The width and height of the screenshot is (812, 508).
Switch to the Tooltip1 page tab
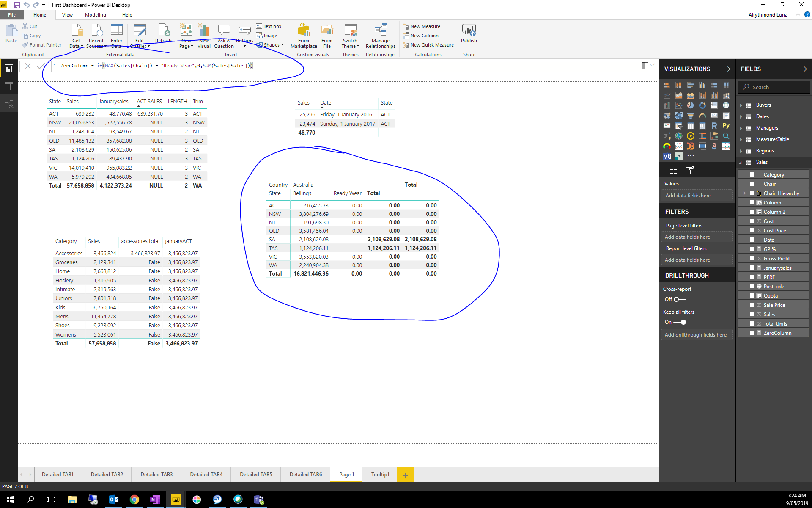pos(380,475)
